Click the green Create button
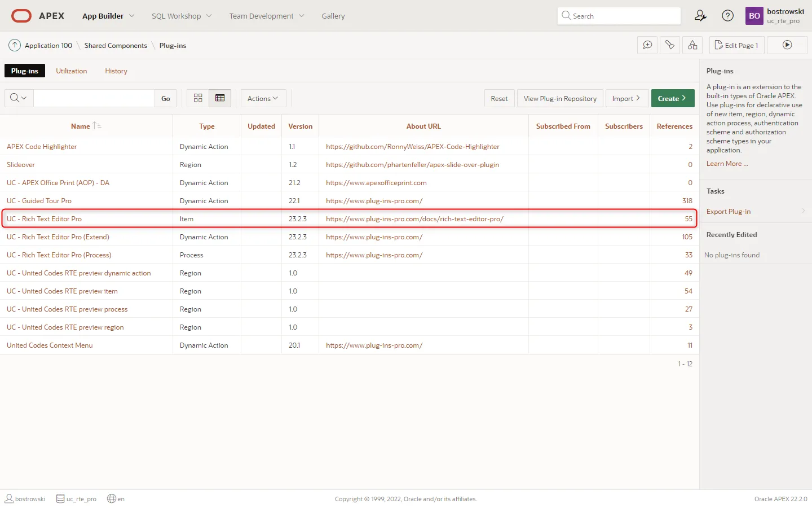 (x=672, y=98)
